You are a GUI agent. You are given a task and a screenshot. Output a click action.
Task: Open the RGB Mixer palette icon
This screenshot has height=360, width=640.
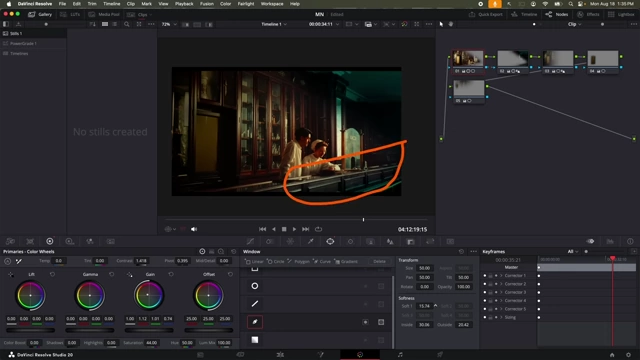coord(90,242)
